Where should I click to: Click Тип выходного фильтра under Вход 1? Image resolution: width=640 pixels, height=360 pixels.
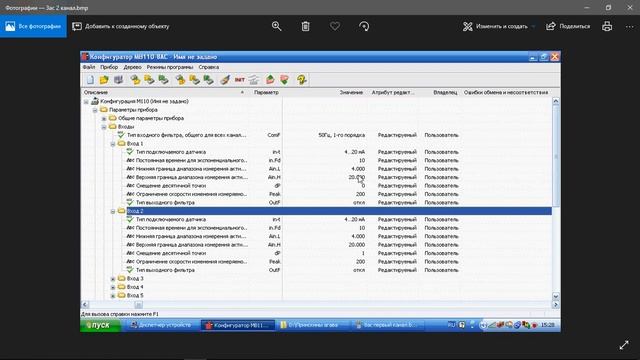[x=165, y=202]
